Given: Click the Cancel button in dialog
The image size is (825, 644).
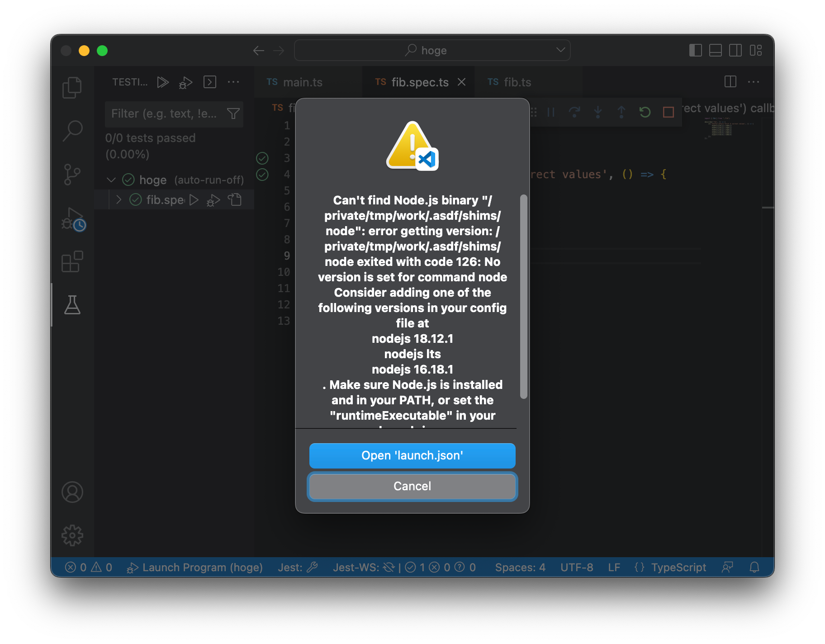Looking at the screenshot, I should pyautogui.click(x=412, y=486).
